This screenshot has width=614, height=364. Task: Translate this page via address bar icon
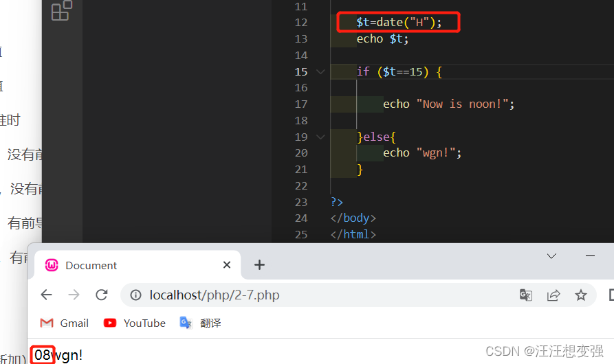coord(525,295)
